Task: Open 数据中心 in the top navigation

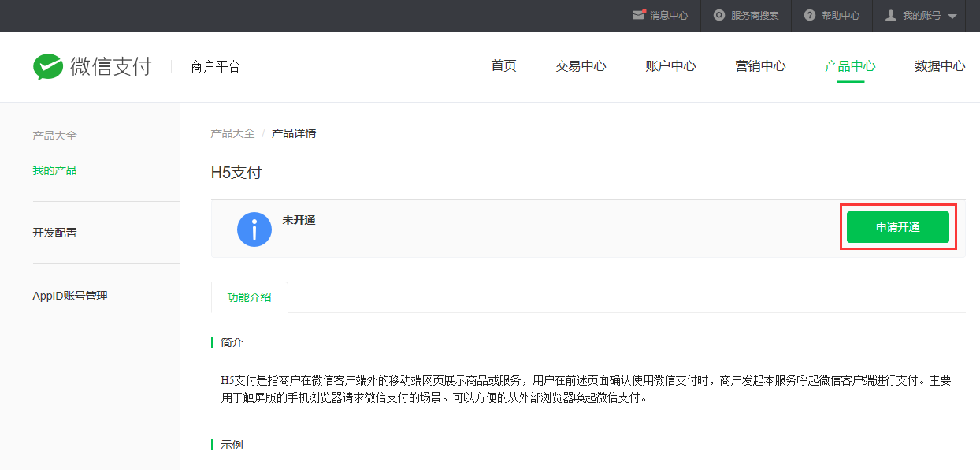Action: [x=939, y=66]
